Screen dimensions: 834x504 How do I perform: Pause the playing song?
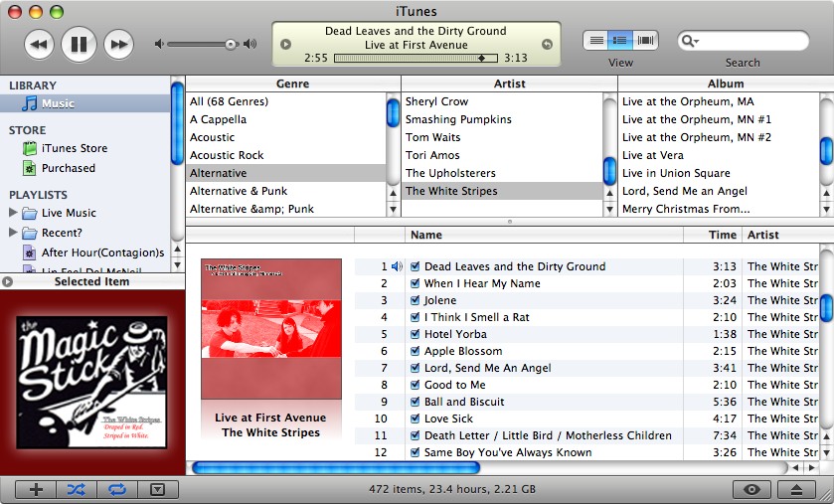79,44
